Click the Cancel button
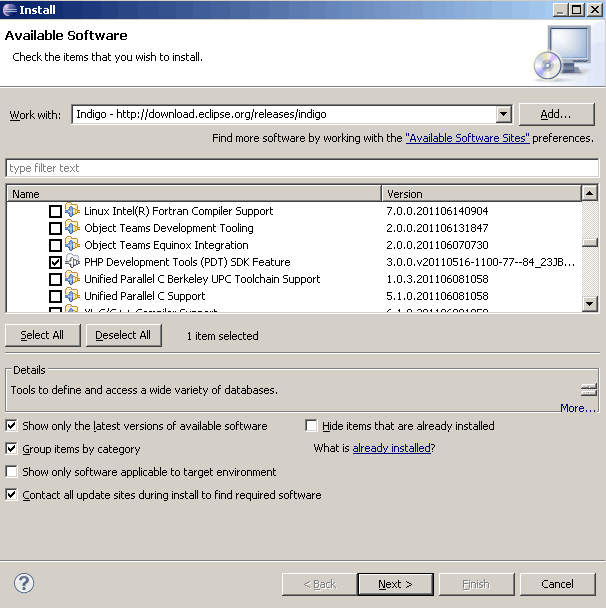 click(x=557, y=584)
